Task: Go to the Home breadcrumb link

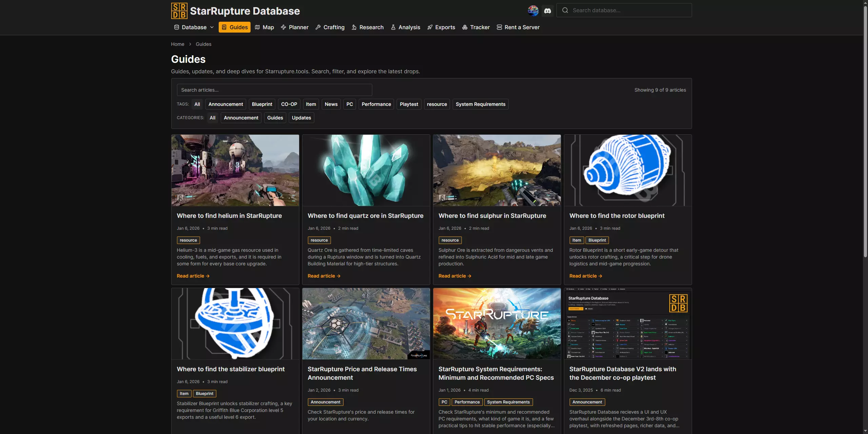Action: click(x=177, y=44)
